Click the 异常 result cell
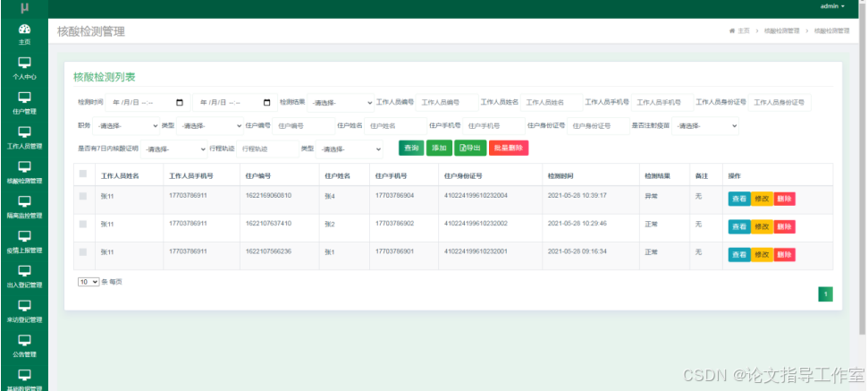 click(651, 196)
